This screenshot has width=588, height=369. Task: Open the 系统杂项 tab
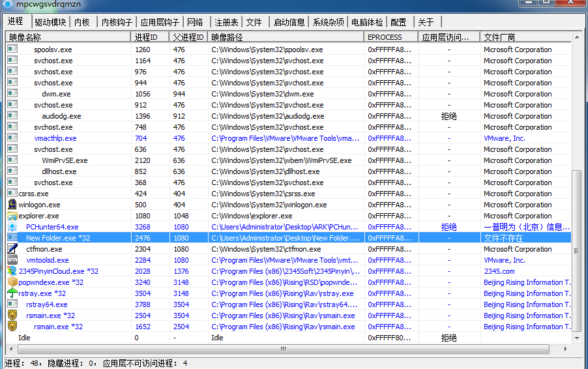328,22
